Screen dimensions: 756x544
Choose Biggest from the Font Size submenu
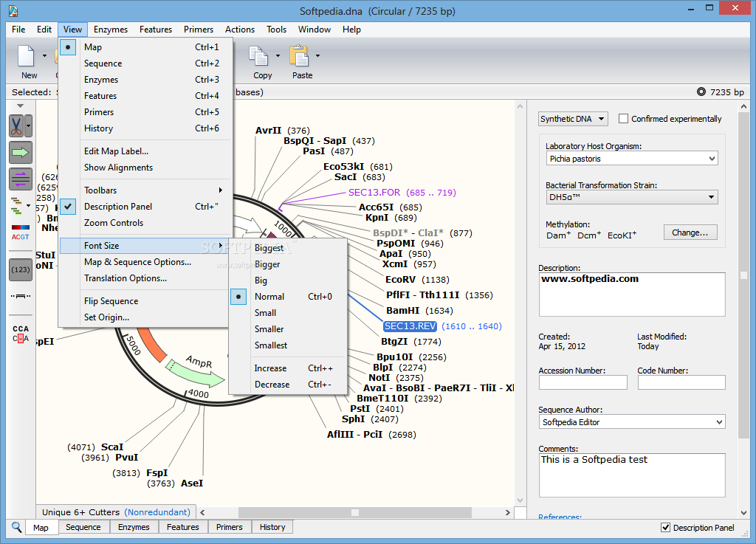point(269,248)
